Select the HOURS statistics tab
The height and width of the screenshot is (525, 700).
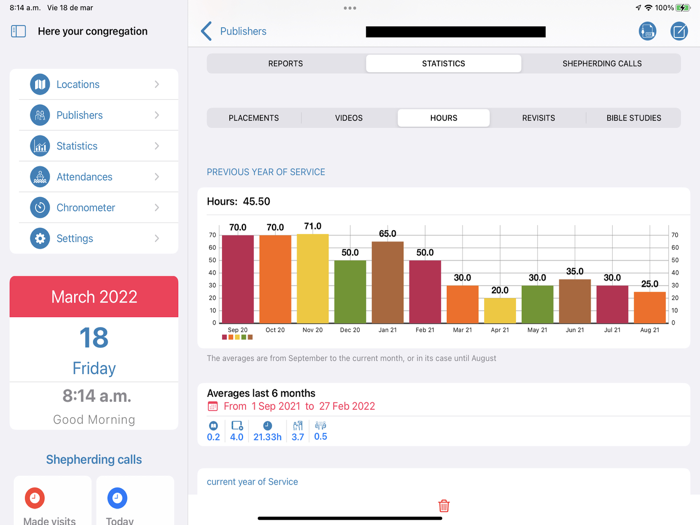(x=443, y=118)
